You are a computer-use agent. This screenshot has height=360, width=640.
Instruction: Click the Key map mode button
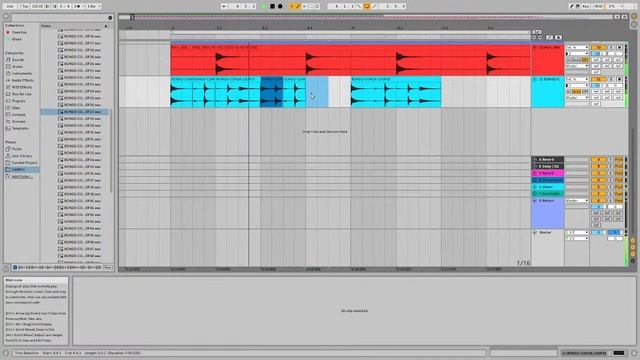click(x=585, y=6)
